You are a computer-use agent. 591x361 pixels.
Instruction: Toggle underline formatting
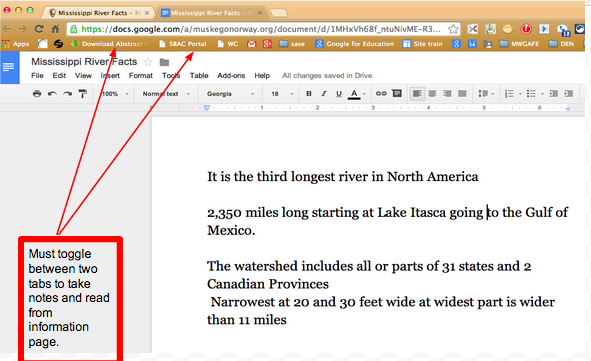click(x=339, y=94)
